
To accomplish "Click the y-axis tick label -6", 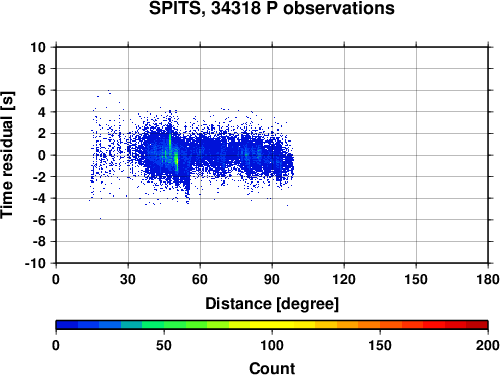I will point(39,220).
